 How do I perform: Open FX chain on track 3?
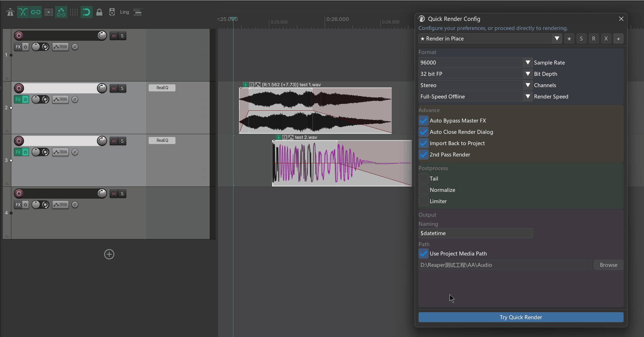18,152
